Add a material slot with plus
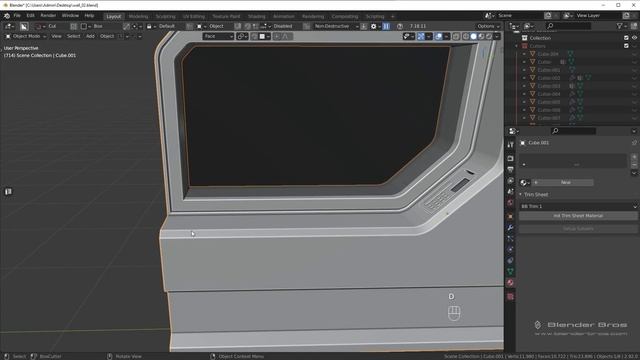Image resolution: width=640 pixels, height=360 pixels. pos(634,157)
